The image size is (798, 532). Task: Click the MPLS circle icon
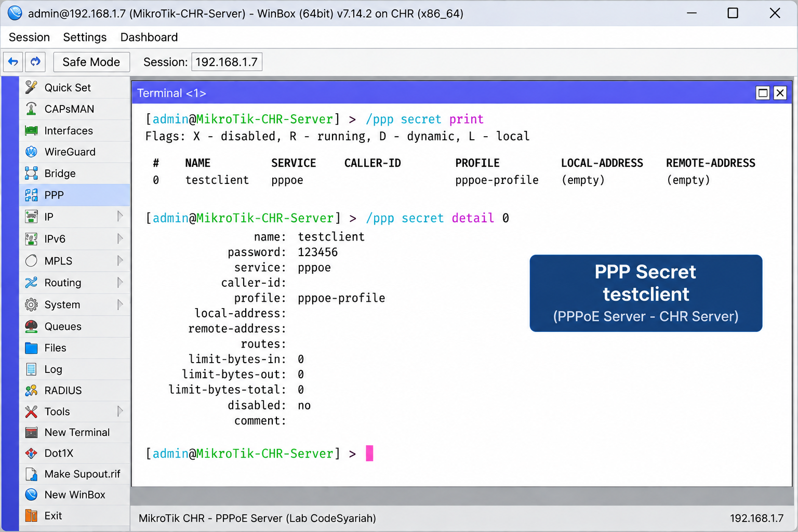tap(31, 261)
